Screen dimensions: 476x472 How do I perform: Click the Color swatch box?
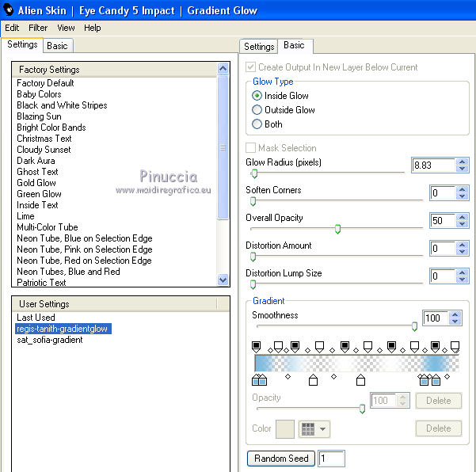point(285,429)
